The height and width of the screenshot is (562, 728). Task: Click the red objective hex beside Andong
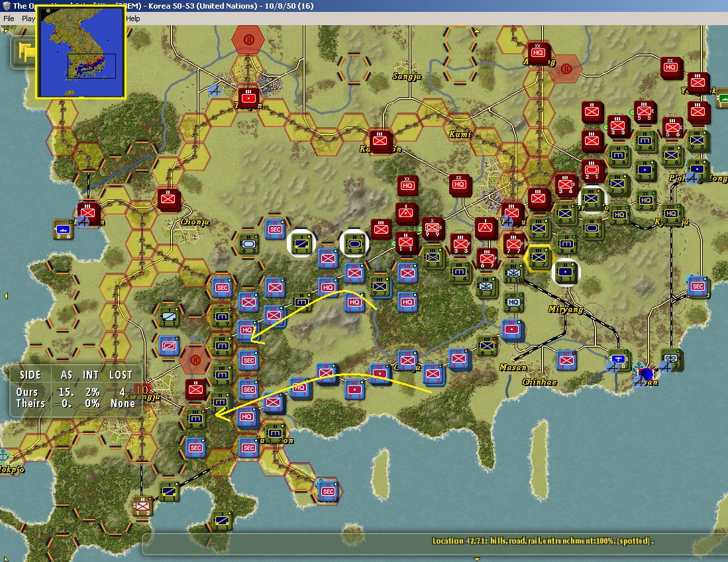point(566,69)
